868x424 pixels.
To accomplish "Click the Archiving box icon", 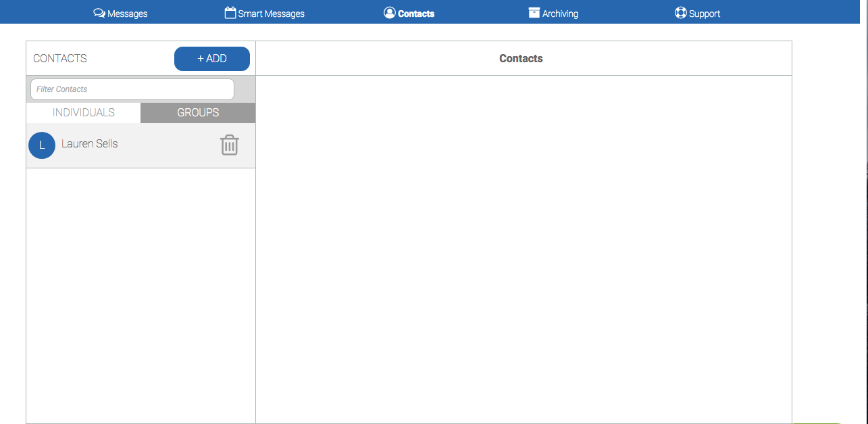I will 534,13.
